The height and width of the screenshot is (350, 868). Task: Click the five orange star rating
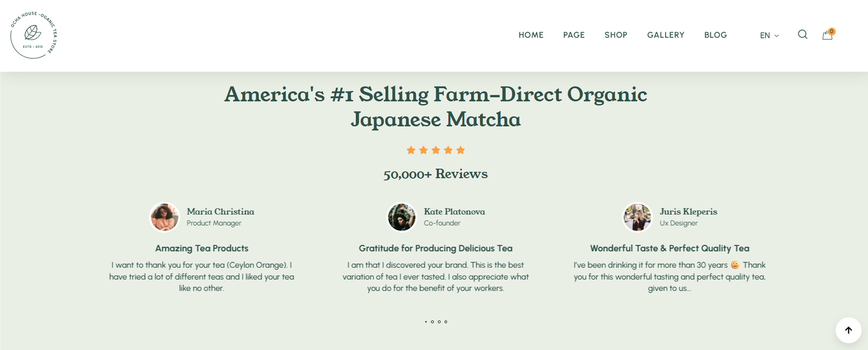tap(436, 150)
